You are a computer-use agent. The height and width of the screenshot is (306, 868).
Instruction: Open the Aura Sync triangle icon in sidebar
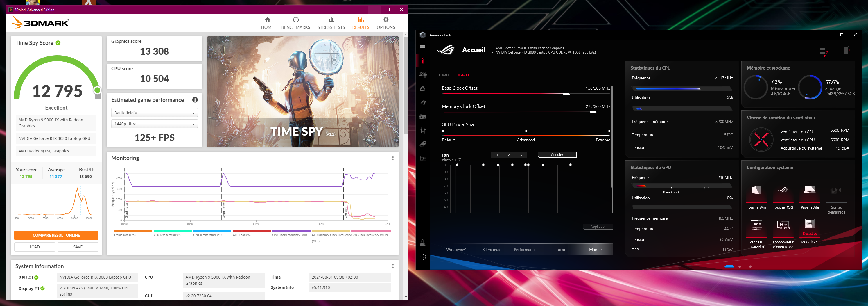pos(423,89)
